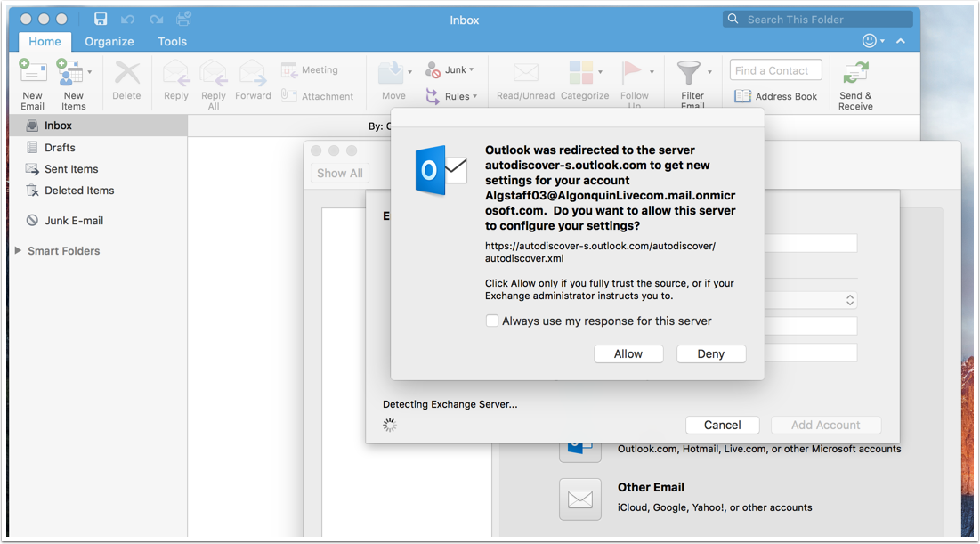
Task: Click the Send & Receive icon
Action: [x=855, y=74]
